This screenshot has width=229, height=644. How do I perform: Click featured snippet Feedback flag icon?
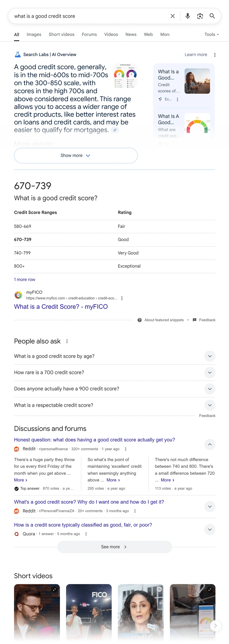(195, 320)
